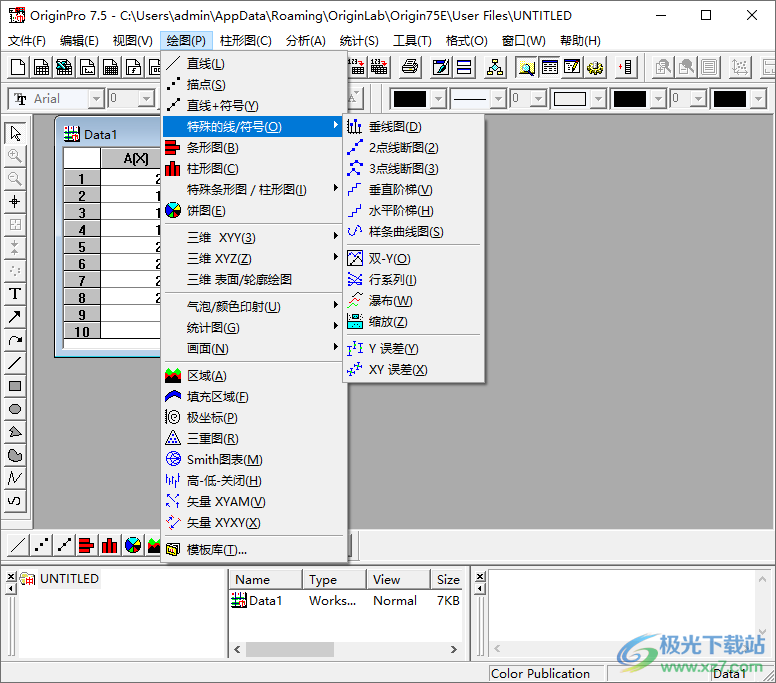Screen dimensions: 776x683
Task: Expand 统计图 submenu
Action: (x=252, y=328)
